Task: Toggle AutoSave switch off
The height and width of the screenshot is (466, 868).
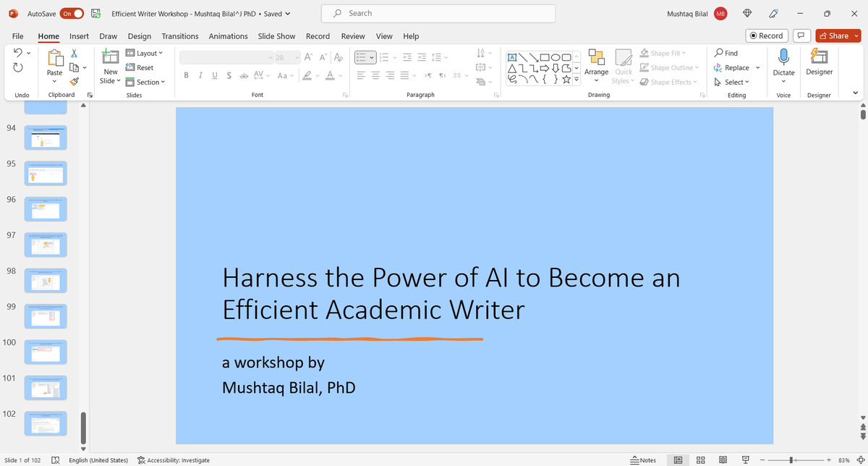Action: click(x=72, y=13)
